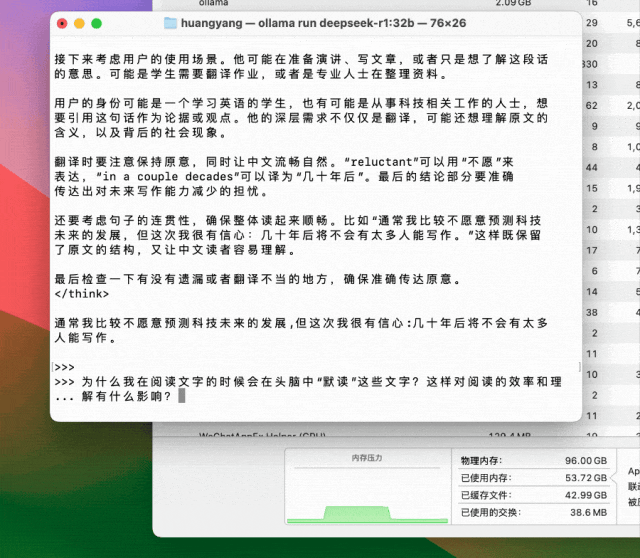Close the ollama terminal window
The height and width of the screenshot is (558, 640).
coord(62,23)
